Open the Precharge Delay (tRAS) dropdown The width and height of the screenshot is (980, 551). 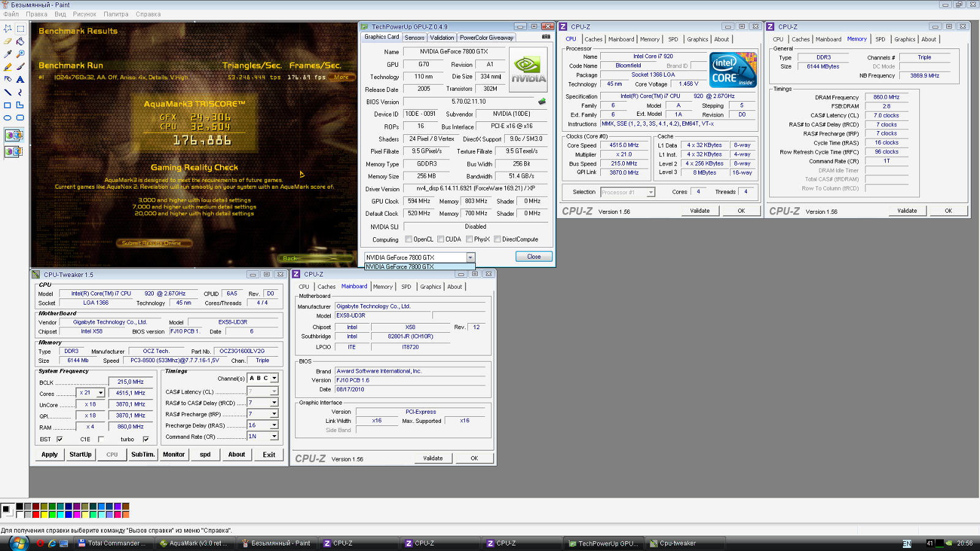(274, 425)
